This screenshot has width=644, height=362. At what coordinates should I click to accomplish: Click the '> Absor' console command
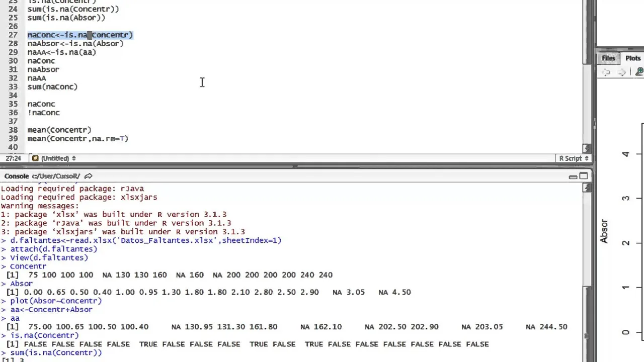pyautogui.click(x=17, y=284)
